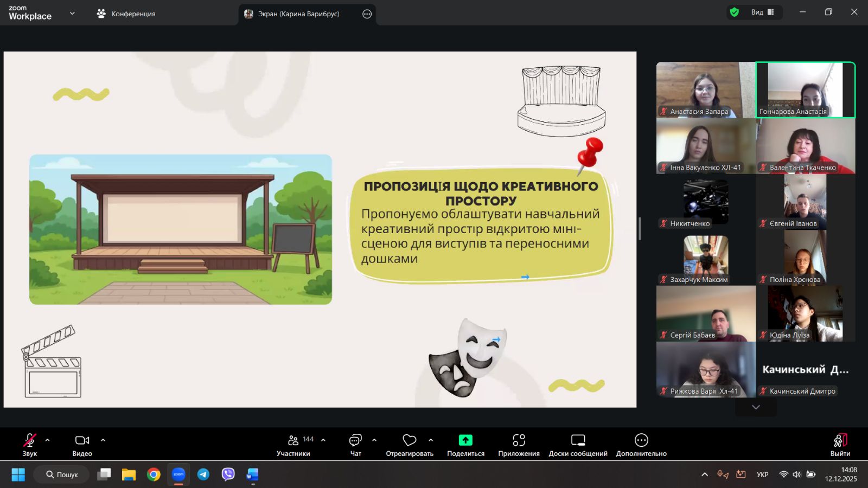
Task: Open the Дополнительно more options icon
Action: pos(641,440)
